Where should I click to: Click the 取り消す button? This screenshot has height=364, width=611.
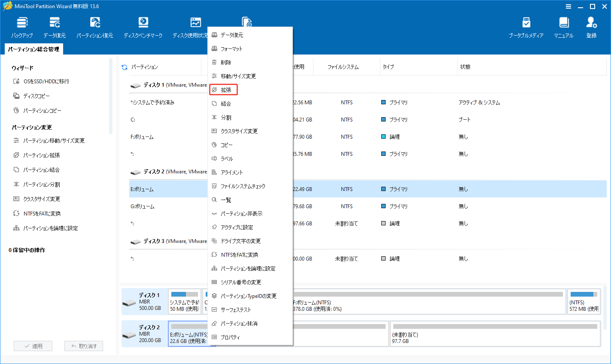click(83, 346)
